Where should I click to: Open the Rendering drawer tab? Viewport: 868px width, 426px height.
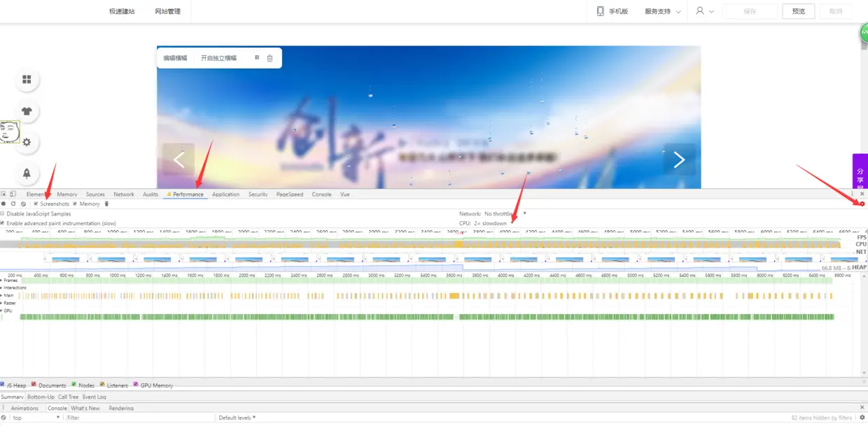(x=121, y=408)
